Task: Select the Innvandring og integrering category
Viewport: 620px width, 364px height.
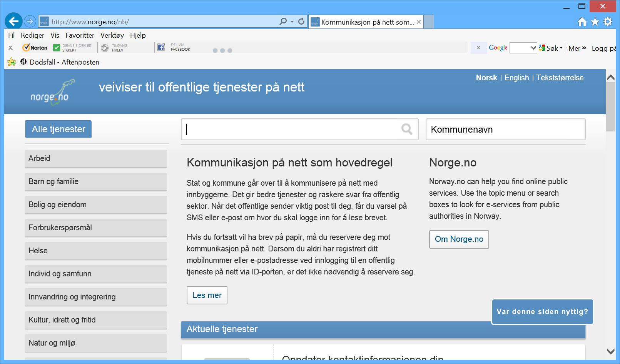Action: pyautogui.click(x=96, y=297)
